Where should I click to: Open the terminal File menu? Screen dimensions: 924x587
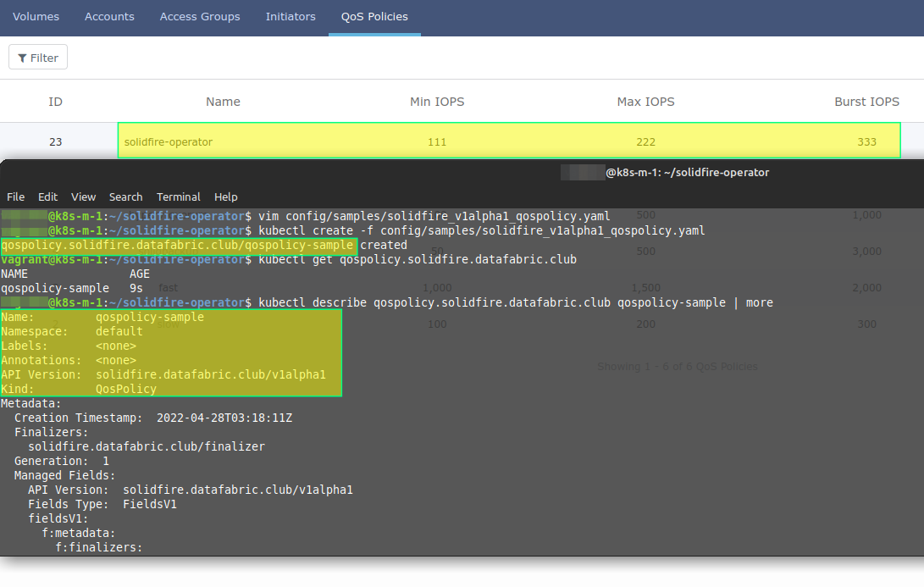click(16, 197)
